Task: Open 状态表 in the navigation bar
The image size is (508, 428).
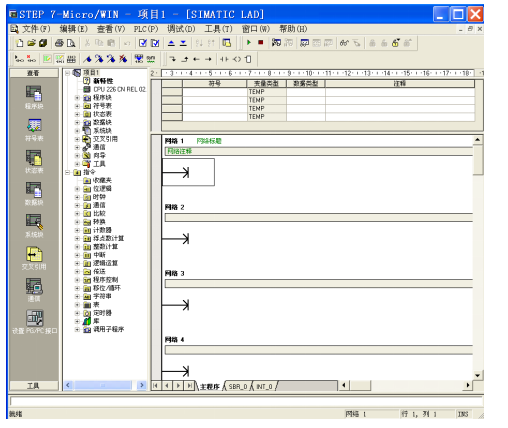Action: 34,161
